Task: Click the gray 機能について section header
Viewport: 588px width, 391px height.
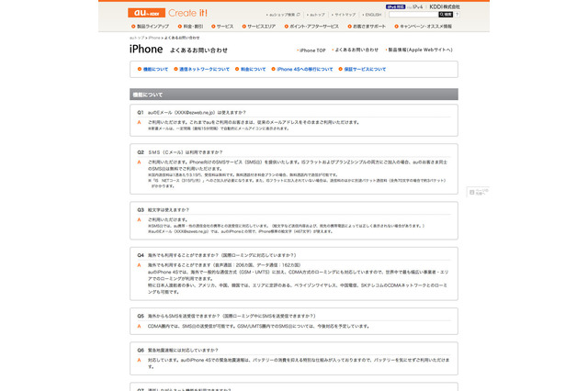Action: [294, 95]
